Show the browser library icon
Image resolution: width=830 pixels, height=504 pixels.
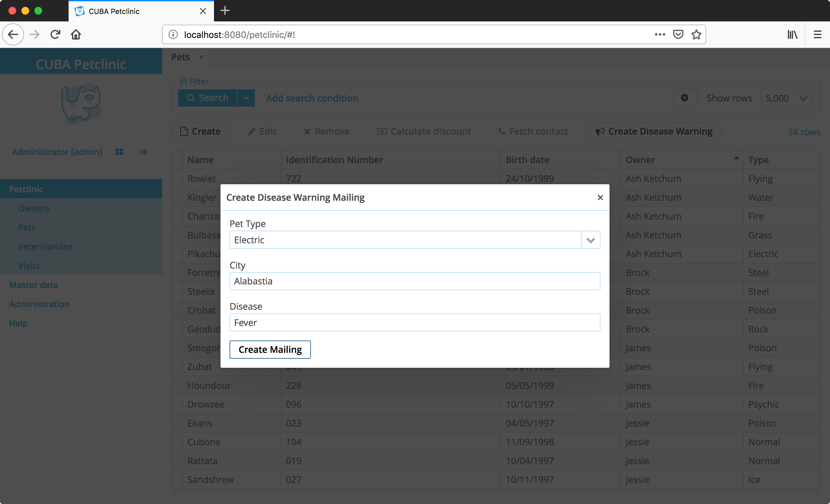click(792, 34)
